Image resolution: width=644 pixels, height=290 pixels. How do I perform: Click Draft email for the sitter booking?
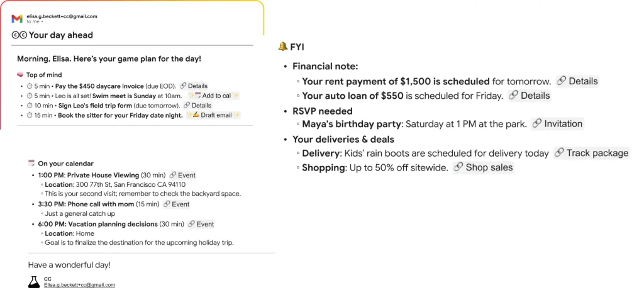(x=214, y=115)
